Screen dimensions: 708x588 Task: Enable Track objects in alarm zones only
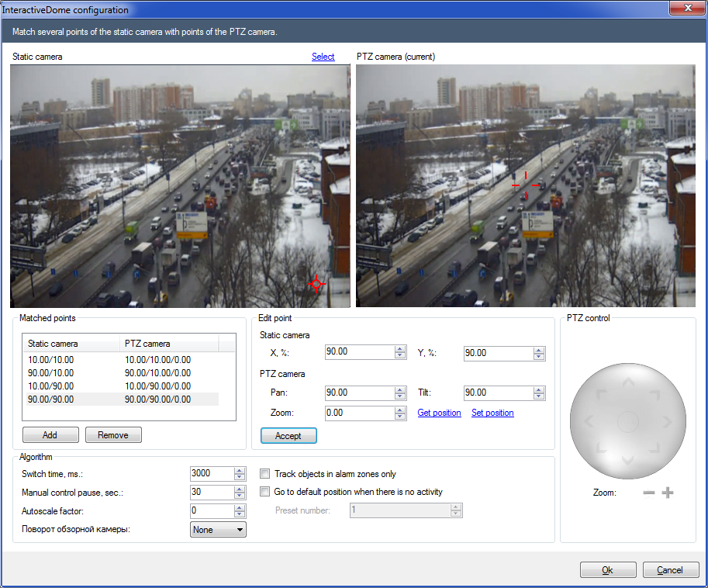click(x=265, y=474)
